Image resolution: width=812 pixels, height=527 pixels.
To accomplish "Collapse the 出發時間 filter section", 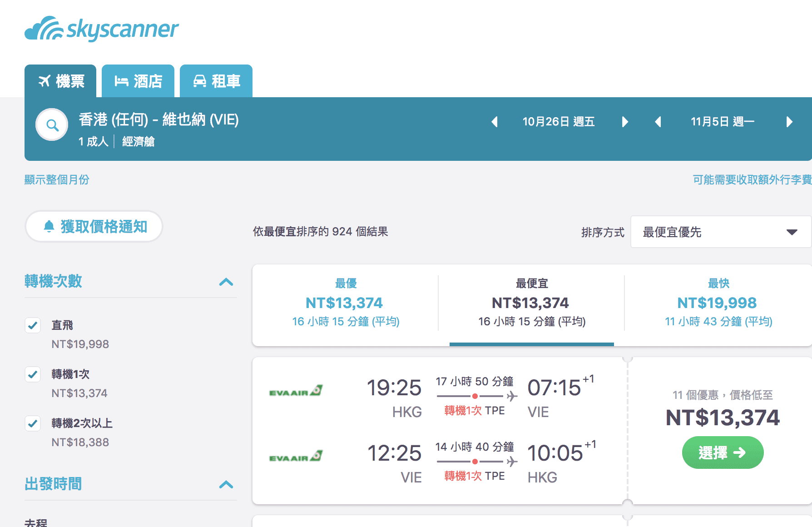I will 226,485.
